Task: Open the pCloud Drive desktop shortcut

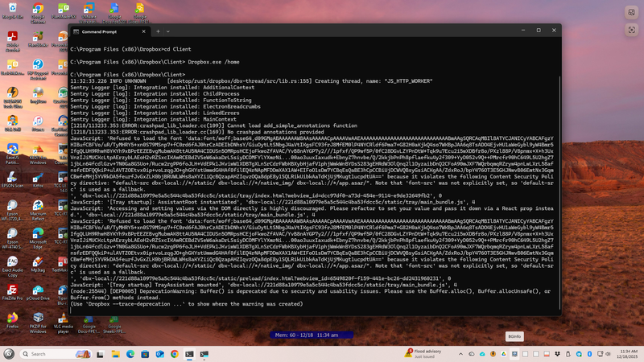Action: point(38,289)
